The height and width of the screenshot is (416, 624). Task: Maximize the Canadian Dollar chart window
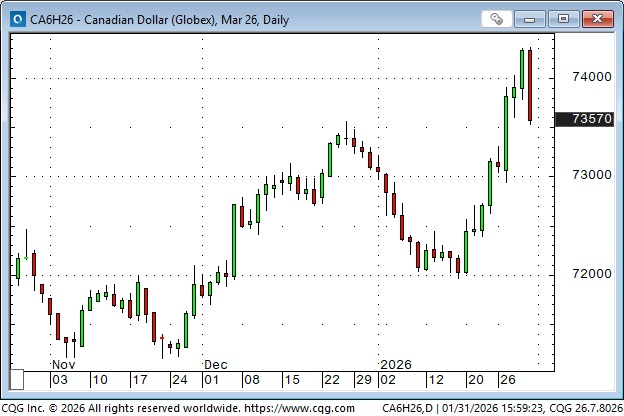point(564,19)
